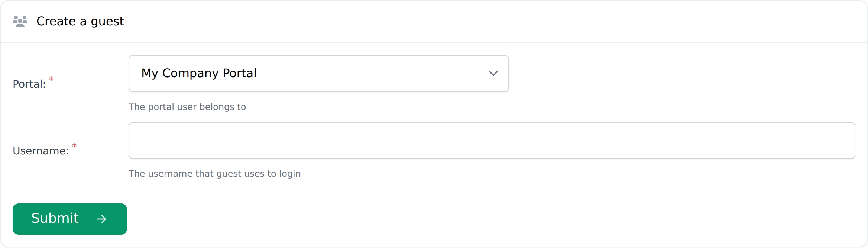The width and height of the screenshot is (868, 248).
Task: Click the selected value My Company Portal
Action: point(199,74)
